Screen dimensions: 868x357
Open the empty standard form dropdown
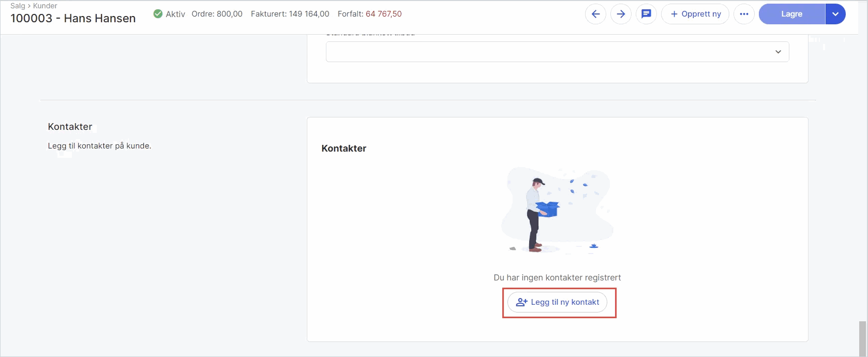coord(557,52)
